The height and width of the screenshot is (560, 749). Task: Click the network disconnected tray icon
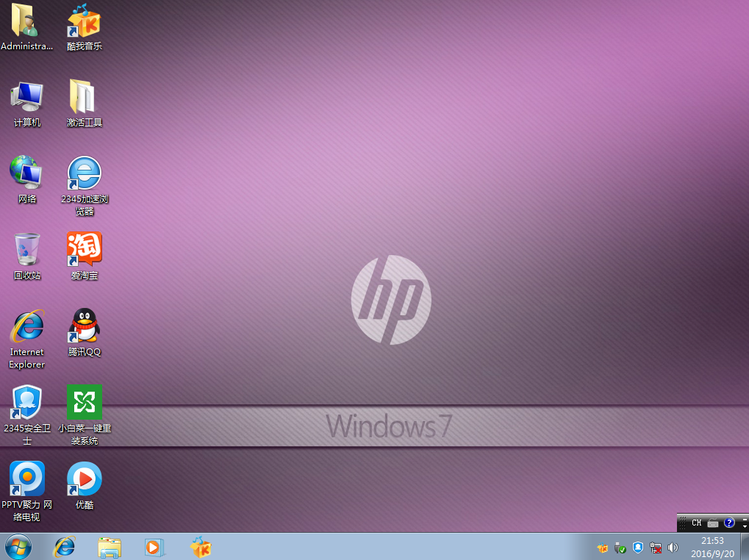point(656,548)
